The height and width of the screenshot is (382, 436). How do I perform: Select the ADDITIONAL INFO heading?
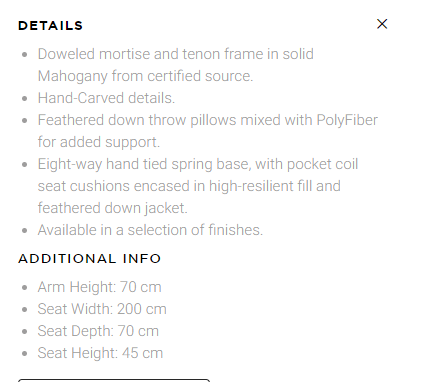(89, 259)
